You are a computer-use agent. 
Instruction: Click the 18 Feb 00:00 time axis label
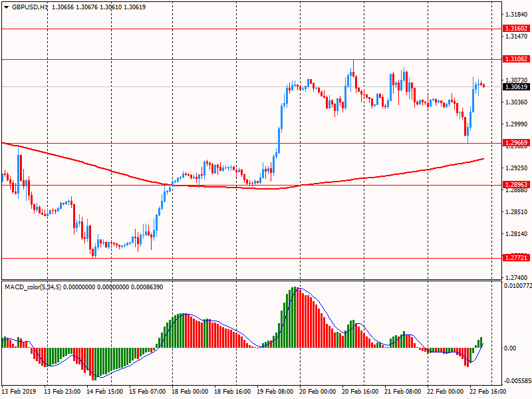[190, 392]
